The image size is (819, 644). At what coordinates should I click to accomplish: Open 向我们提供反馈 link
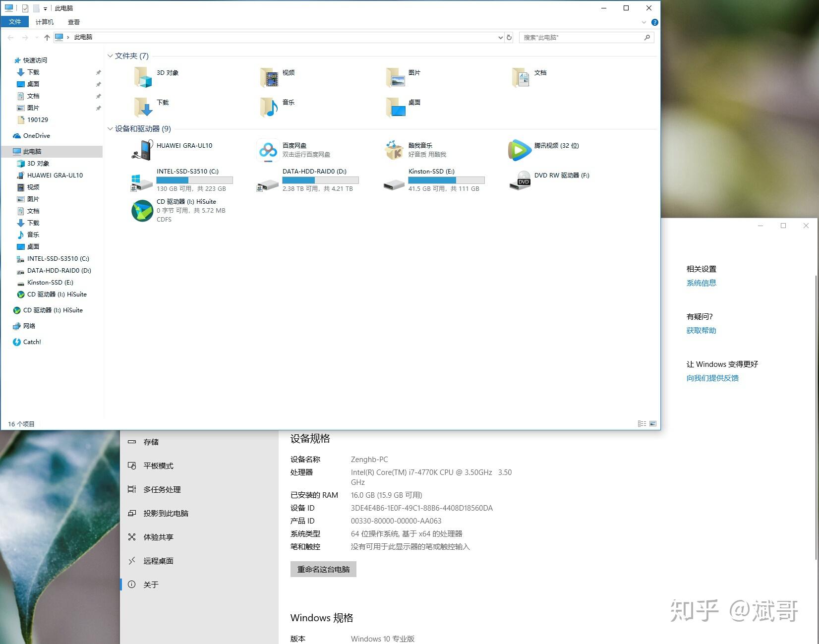712,378
